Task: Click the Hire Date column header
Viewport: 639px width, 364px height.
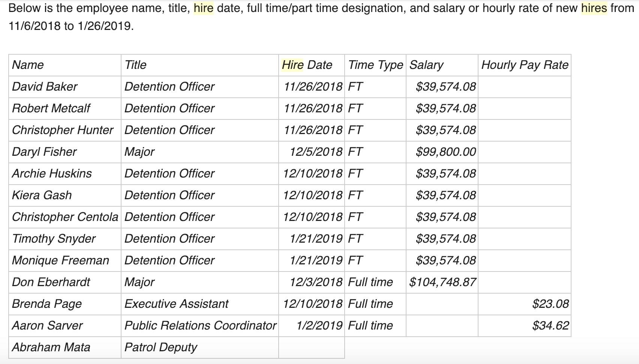Action: pyautogui.click(x=312, y=65)
